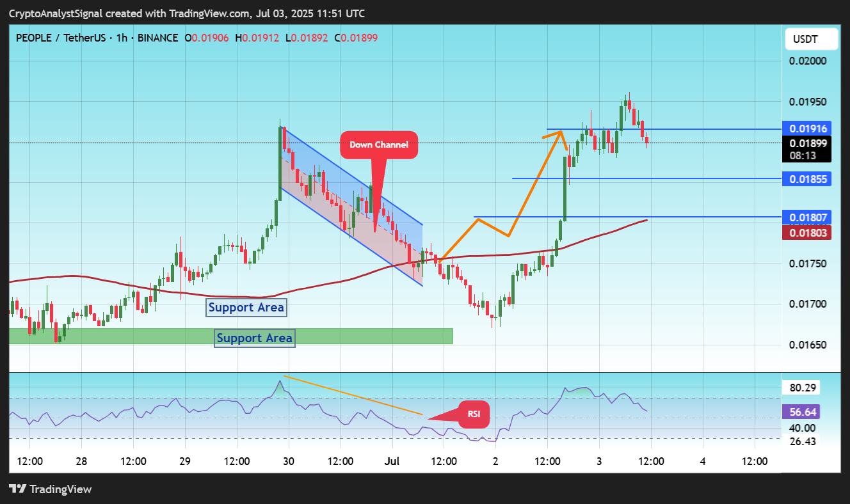
Task: Click the low value L0.01892
Action: coord(306,38)
